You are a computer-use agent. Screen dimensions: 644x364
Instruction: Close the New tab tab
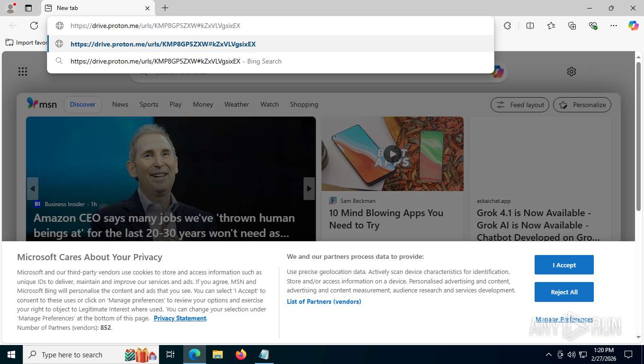147,8
